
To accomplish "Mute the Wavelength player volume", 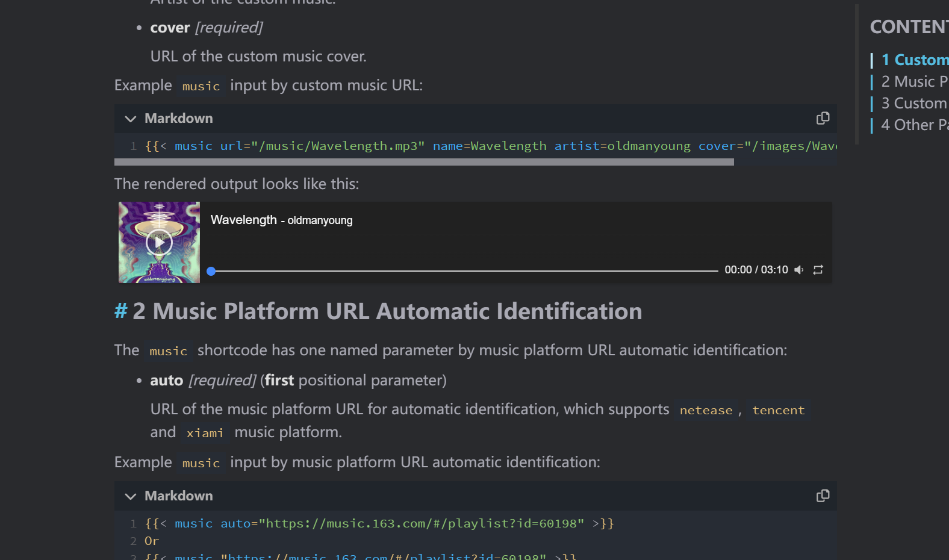I will [x=799, y=270].
